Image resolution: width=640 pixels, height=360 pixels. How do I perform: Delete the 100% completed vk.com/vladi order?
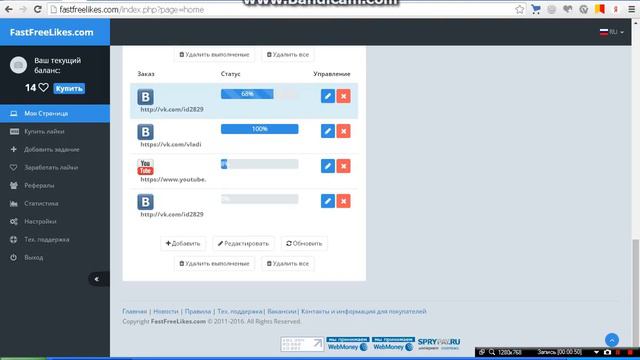[x=343, y=131]
